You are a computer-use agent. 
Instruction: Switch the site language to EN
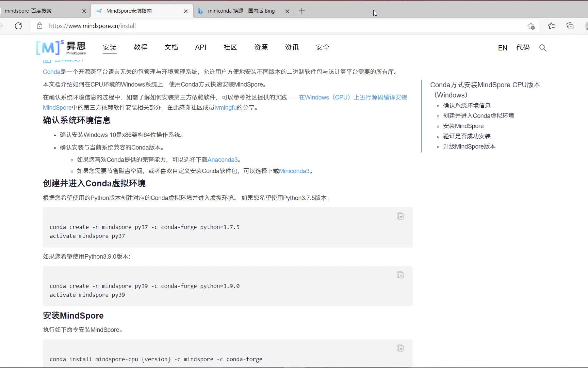(x=502, y=48)
